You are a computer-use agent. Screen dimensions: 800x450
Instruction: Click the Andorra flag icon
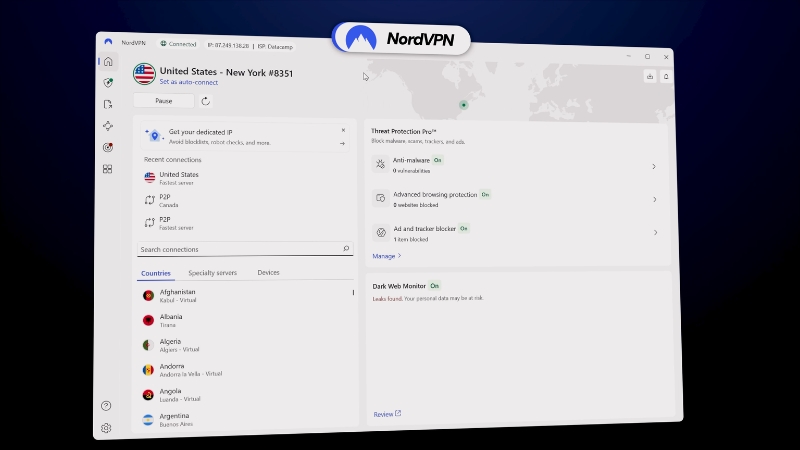[x=148, y=370]
